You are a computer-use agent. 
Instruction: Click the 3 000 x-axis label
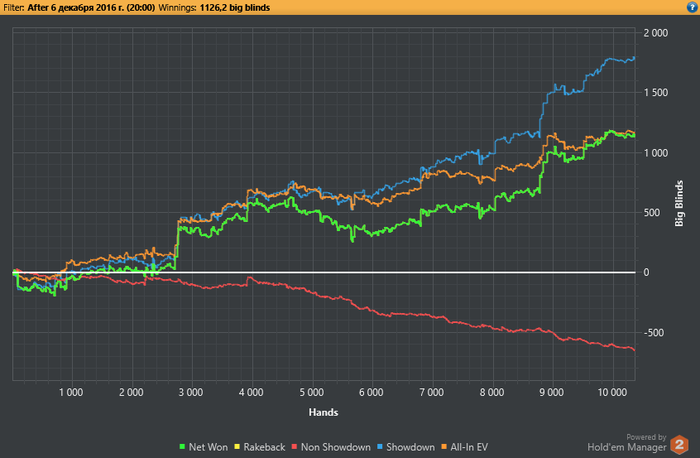click(191, 392)
